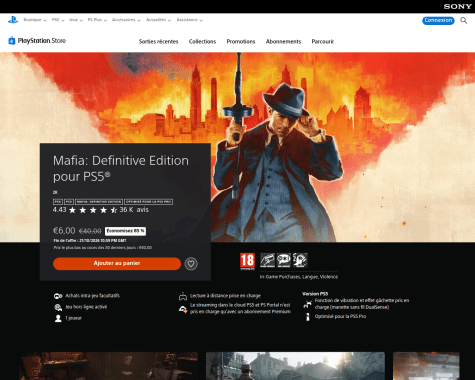Click the lowest price in 30 days text
The image size is (475, 380).
click(x=103, y=248)
